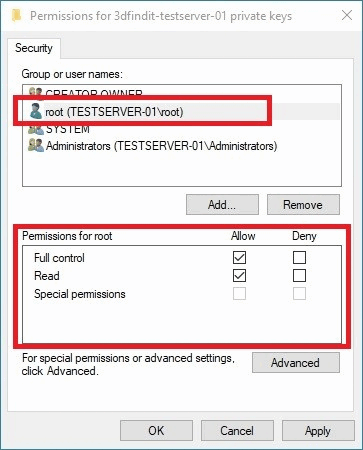Toggle Allow checkbox for Full control
The height and width of the screenshot is (450, 363).
(x=239, y=257)
